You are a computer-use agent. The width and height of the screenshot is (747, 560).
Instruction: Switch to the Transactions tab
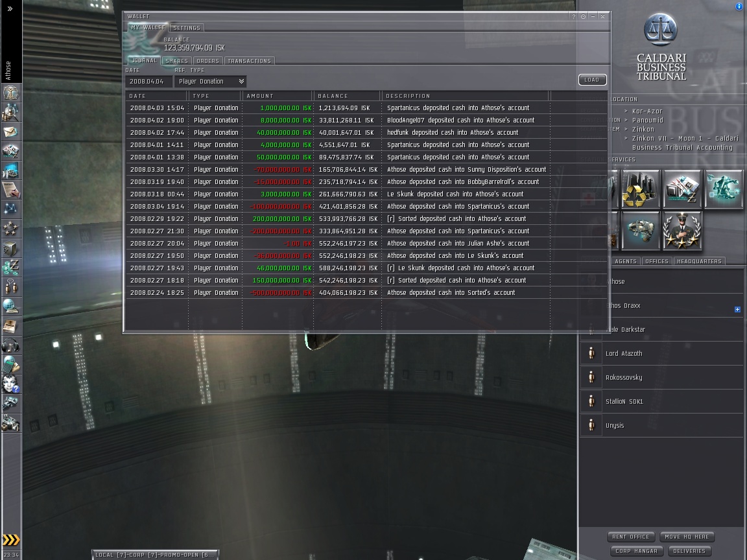coord(249,61)
